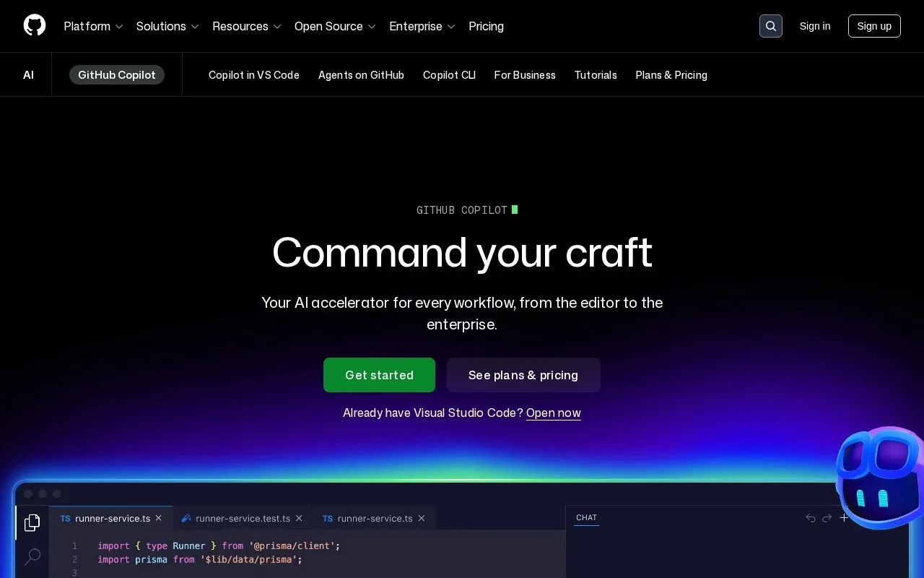Click the code line importing '$lib/data/prisma'
Image resolution: width=924 pixels, height=578 pixels.
click(x=200, y=560)
